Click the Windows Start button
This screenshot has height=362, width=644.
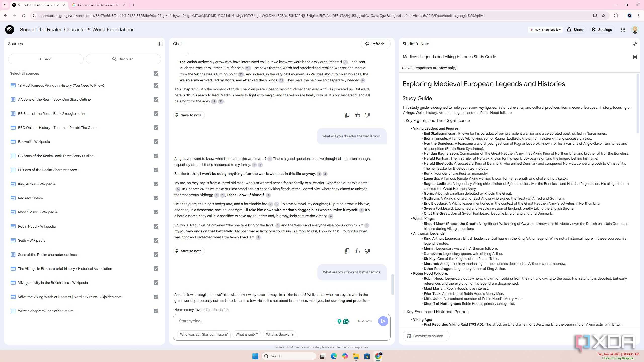click(x=255, y=356)
